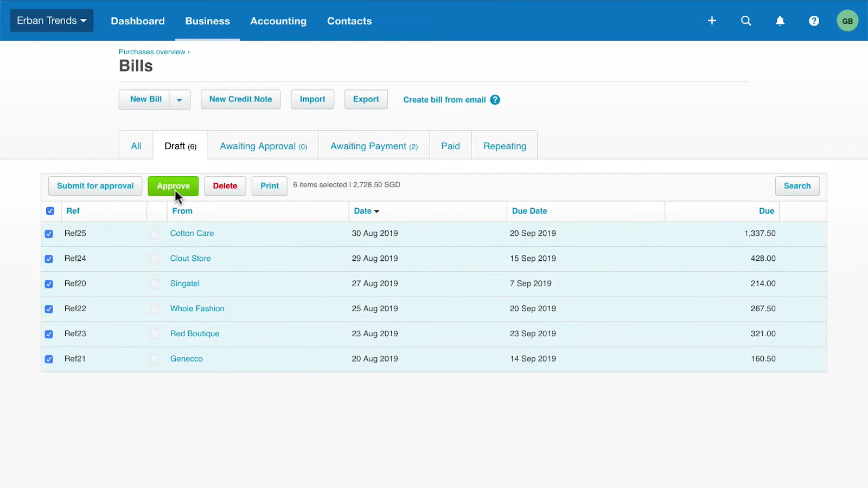Open the Accounting menu
Image resolution: width=868 pixels, height=488 pixels.
point(278,21)
